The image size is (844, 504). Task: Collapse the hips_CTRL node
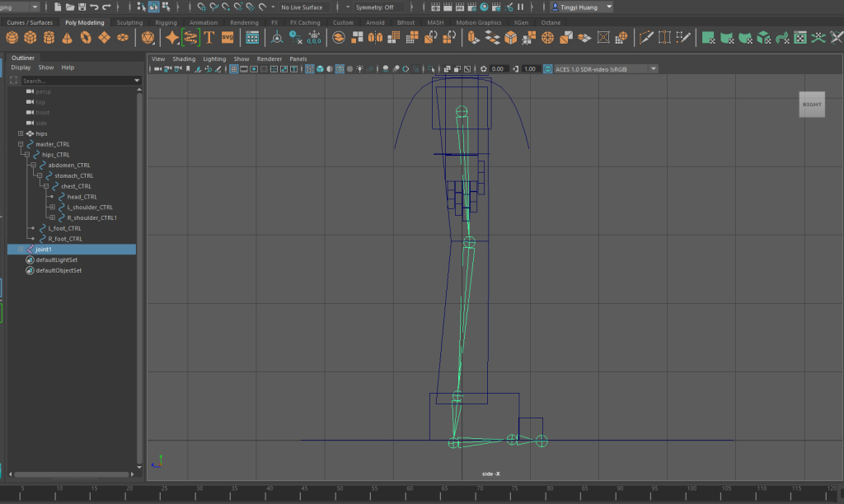click(27, 154)
